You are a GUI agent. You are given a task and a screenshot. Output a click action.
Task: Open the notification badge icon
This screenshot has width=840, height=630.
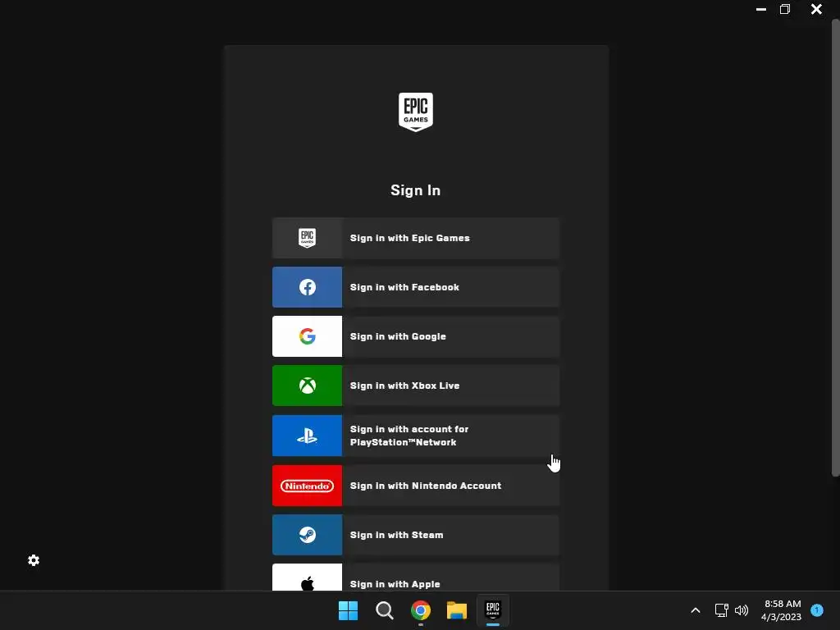point(817,610)
